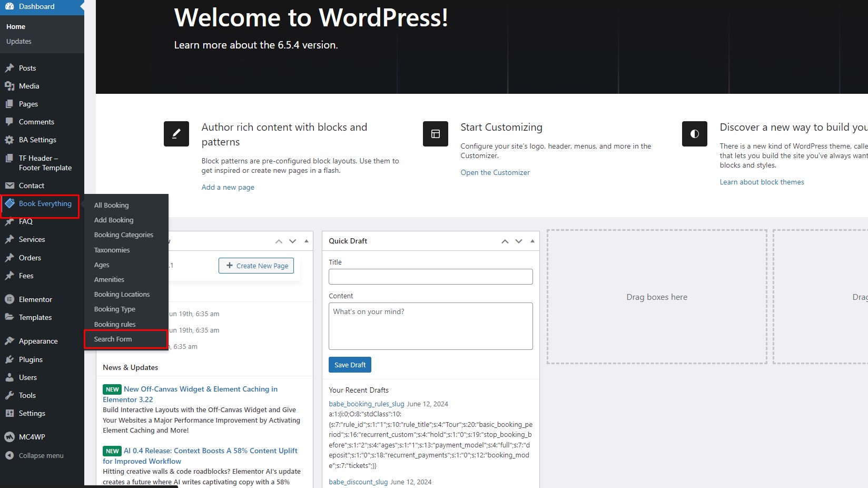This screenshot has height=488, width=868.
Task: Click the Services pushpin icon
Action: point(9,239)
